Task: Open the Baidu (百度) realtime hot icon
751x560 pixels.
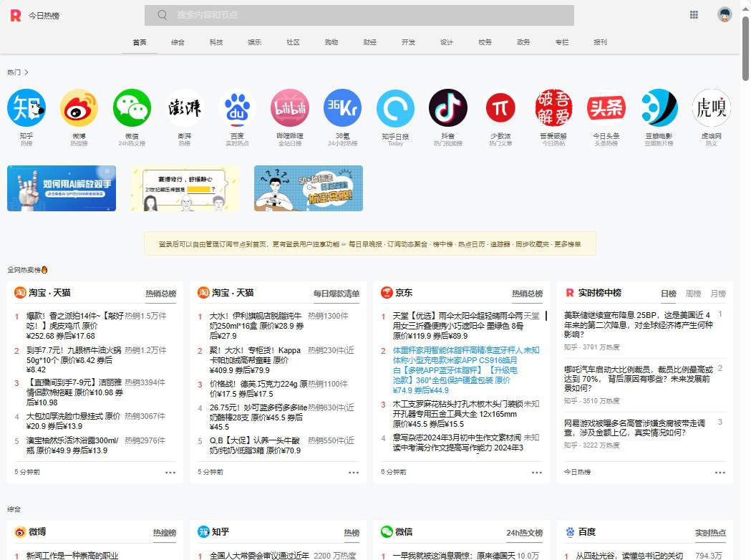Action: click(237, 108)
